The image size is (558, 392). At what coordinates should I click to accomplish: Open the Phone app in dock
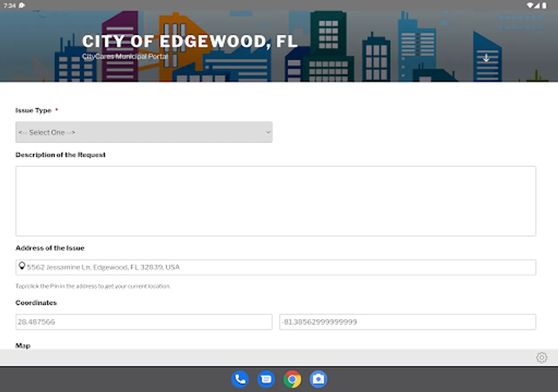coord(240,379)
